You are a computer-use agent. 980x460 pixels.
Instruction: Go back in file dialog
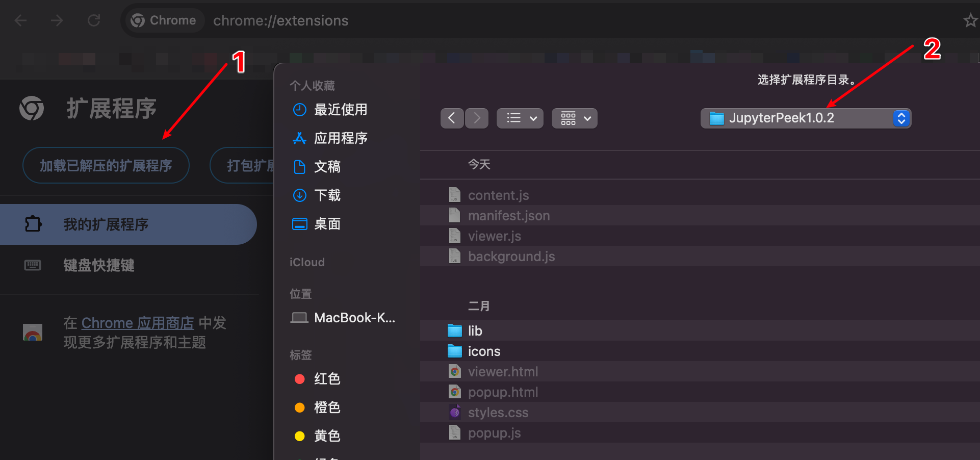click(452, 118)
